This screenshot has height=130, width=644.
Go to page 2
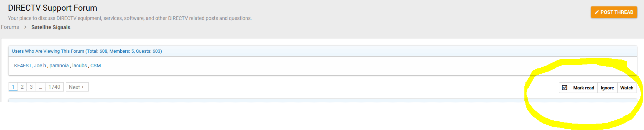pyautogui.click(x=22, y=87)
